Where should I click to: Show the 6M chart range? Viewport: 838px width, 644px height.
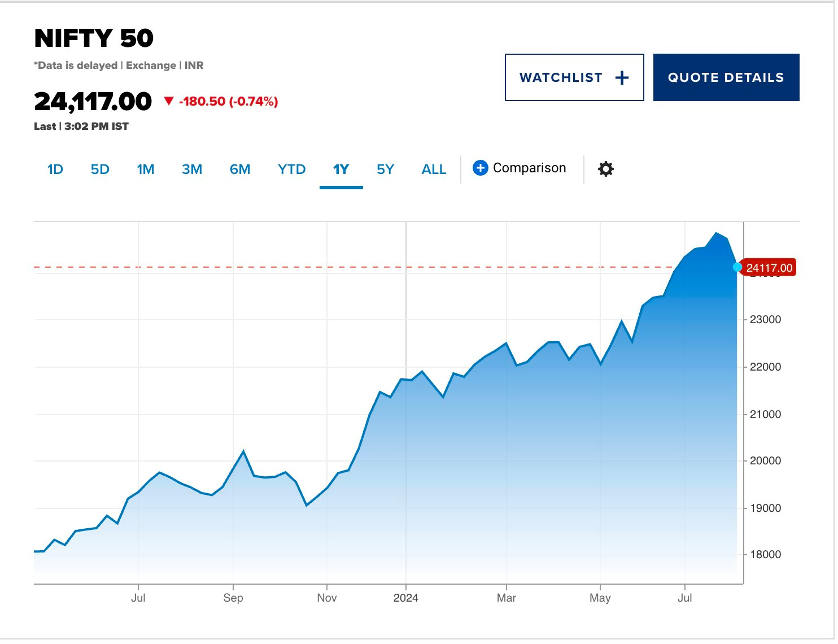click(x=240, y=169)
